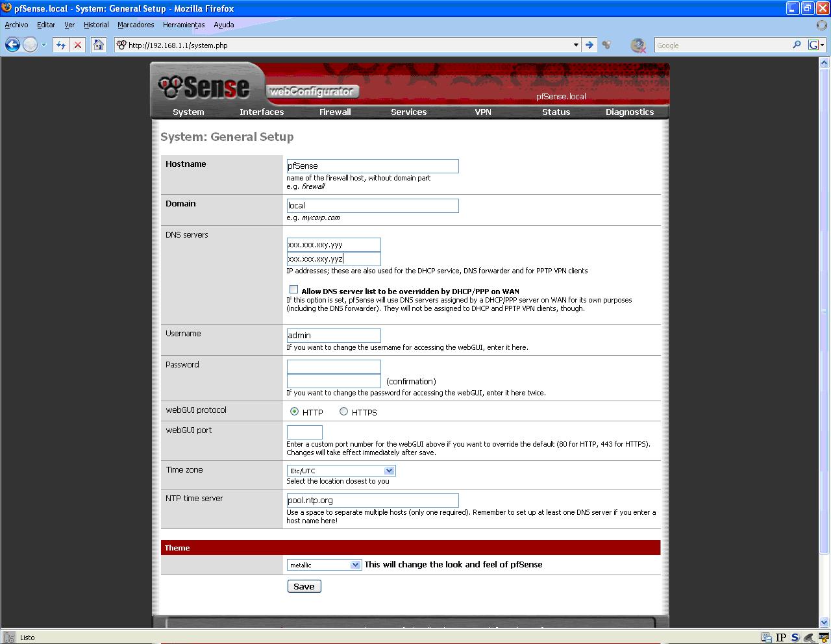This screenshot has height=644, width=831.
Task: Open the Interfaces navigation menu
Action: (x=262, y=112)
